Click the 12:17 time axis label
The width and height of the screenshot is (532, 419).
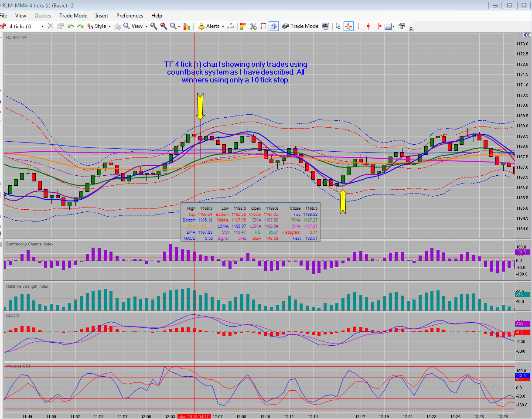pos(360,417)
